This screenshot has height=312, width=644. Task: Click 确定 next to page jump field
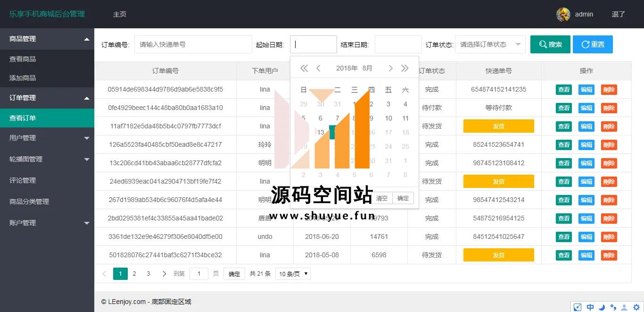coord(234,274)
